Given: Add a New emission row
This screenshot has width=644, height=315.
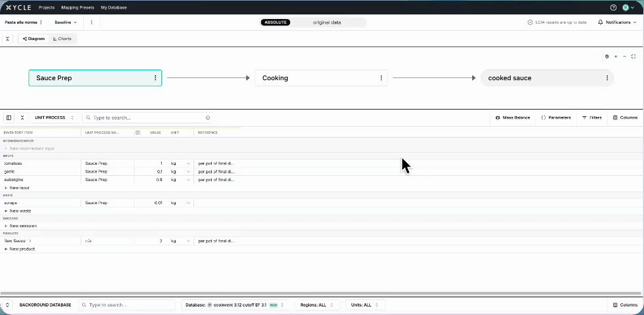Looking at the screenshot, I should (x=20, y=226).
